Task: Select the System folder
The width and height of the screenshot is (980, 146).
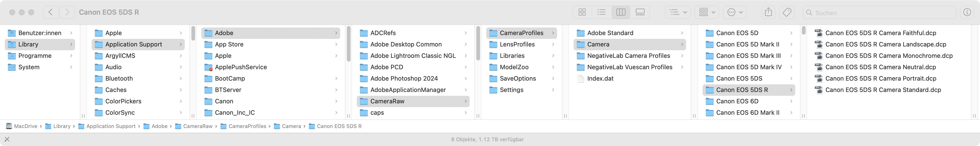Action: 39,67
